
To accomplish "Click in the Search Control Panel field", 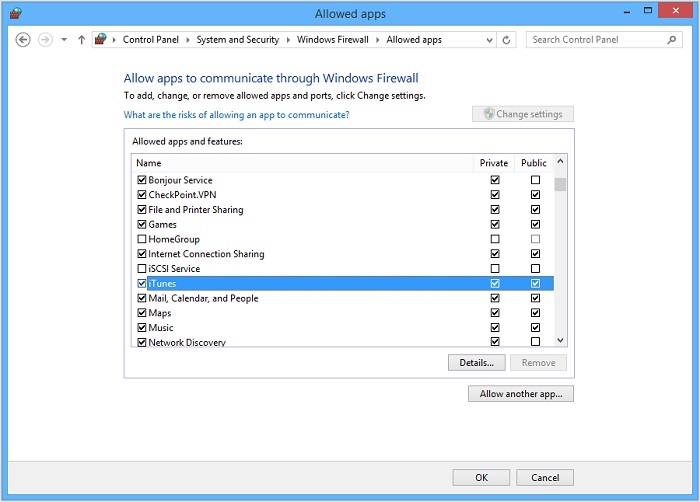I will pyautogui.click(x=595, y=40).
